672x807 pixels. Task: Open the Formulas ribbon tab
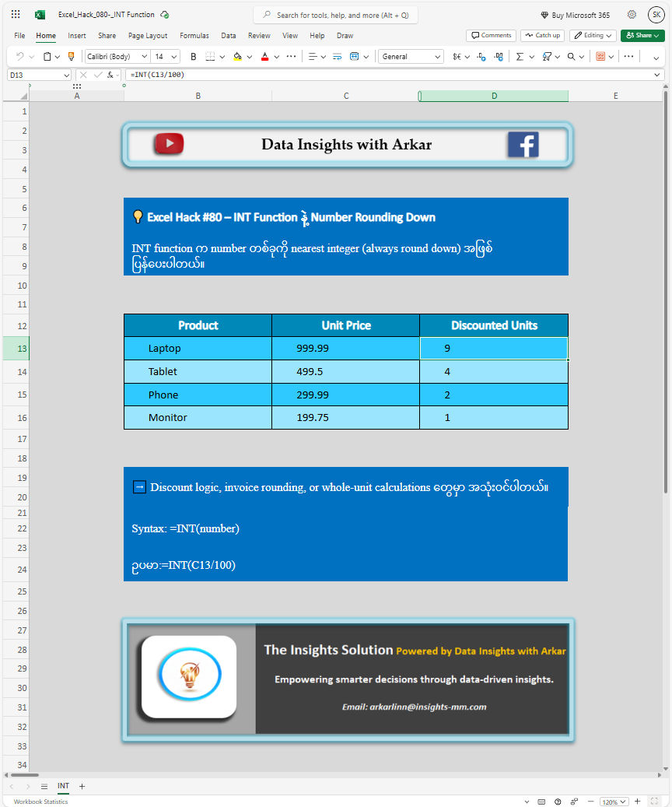coord(194,36)
